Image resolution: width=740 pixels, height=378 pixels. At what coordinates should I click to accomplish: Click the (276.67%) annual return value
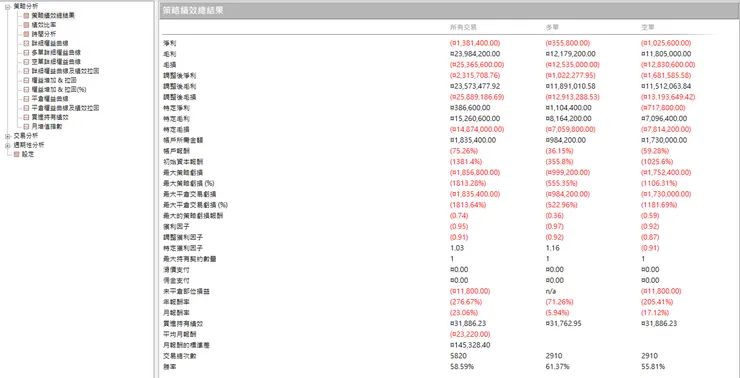[465, 302]
